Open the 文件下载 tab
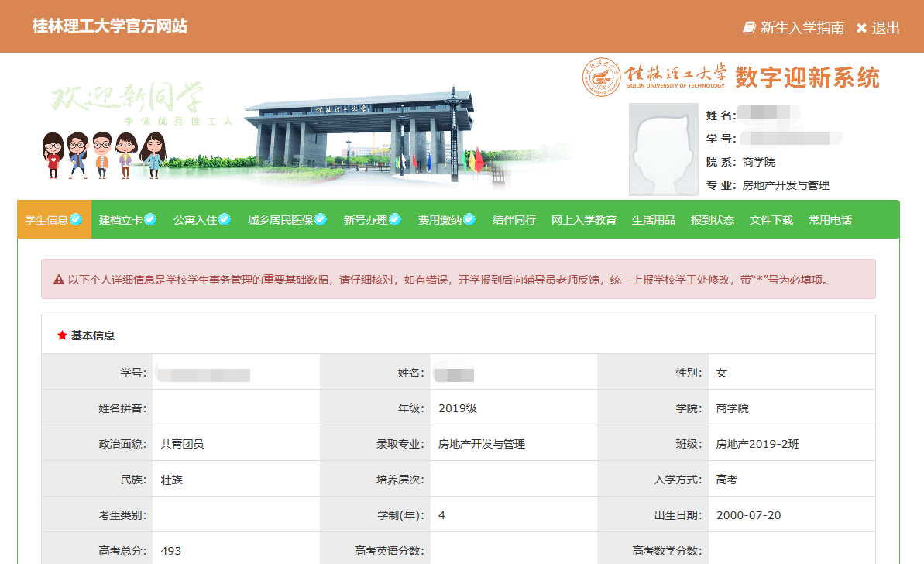This screenshot has width=924, height=564. 771,220
